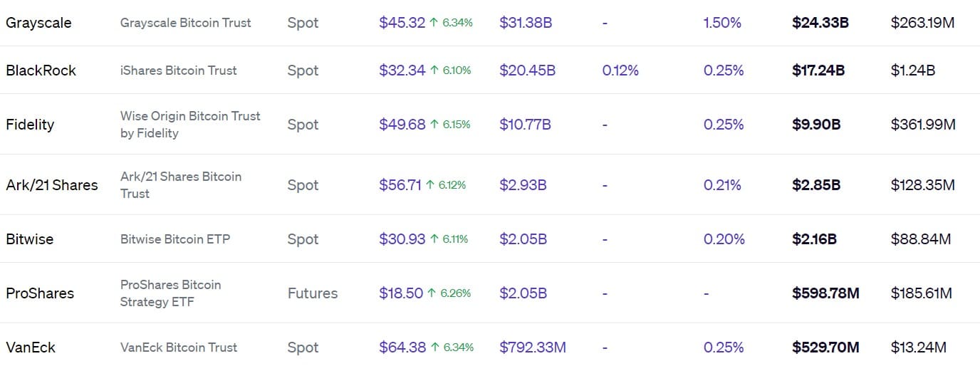980x366 pixels.
Task: Open iShares Bitcoin Trust entry
Action: click(x=179, y=70)
